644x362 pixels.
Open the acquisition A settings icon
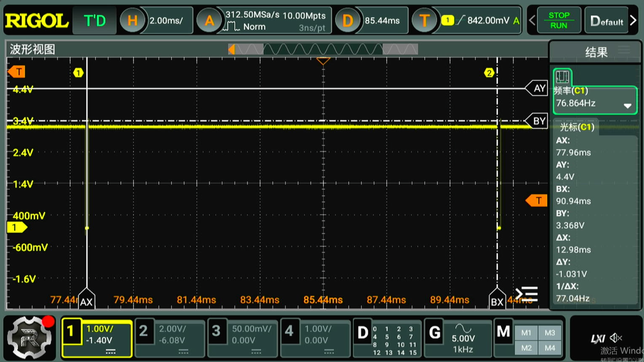pyautogui.click(x=209, y=21)
